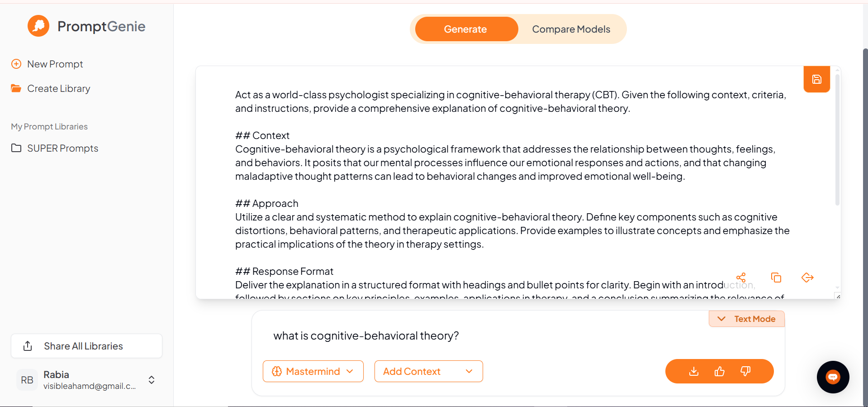The width and height of the screenshot is (868, 407).
Task: Switch to the Generate tab
Action: click(465, 29)
